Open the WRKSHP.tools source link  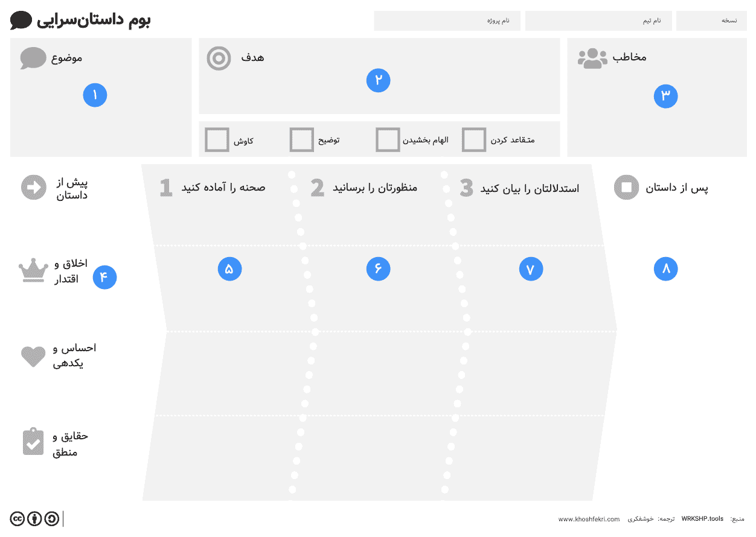pos(702,519)
